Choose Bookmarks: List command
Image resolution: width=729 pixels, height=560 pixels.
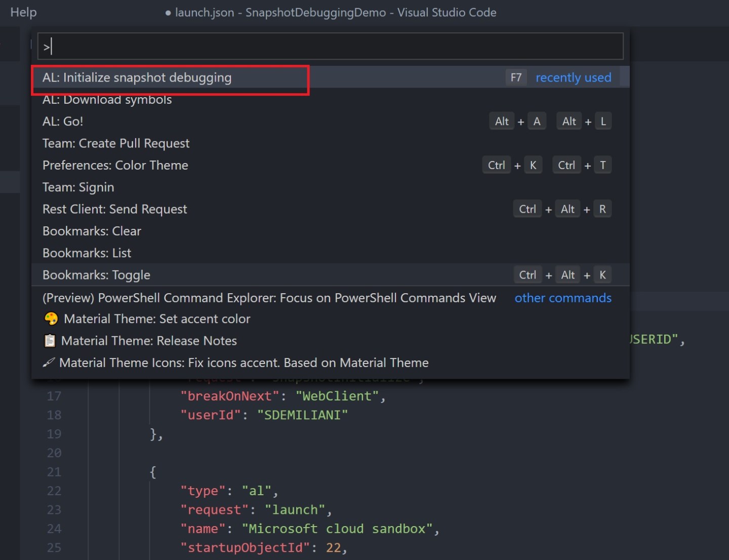point(331,253)
